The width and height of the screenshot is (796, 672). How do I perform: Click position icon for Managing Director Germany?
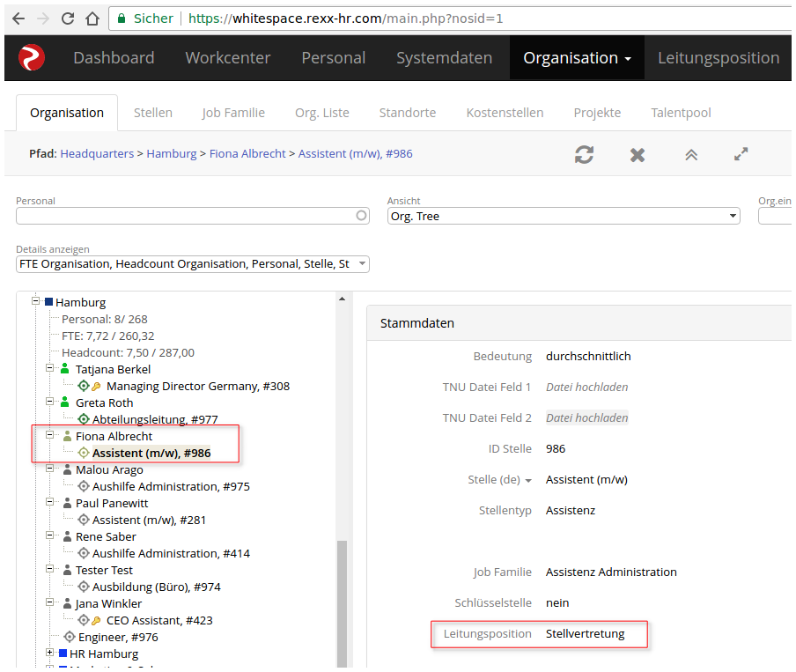click(84, 386)
